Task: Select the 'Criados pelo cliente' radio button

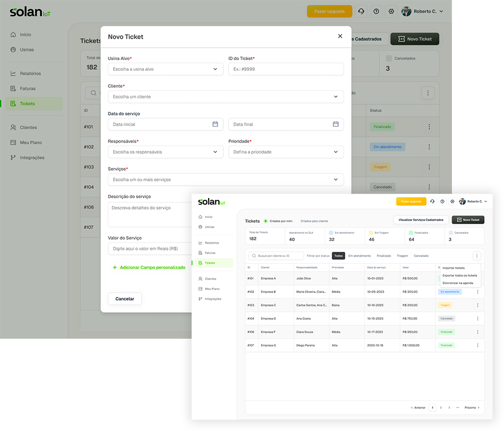Action: pos(297,221)
